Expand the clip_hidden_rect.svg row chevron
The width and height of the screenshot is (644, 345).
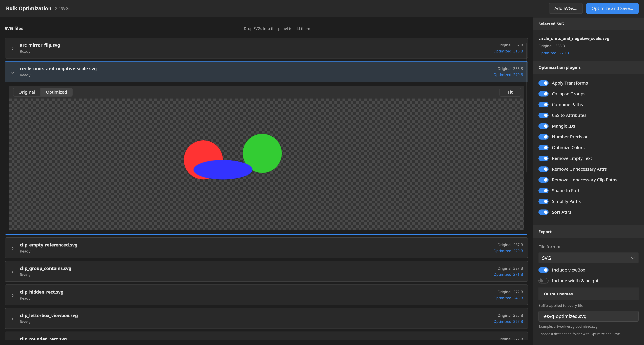click(x=12, y=295)
